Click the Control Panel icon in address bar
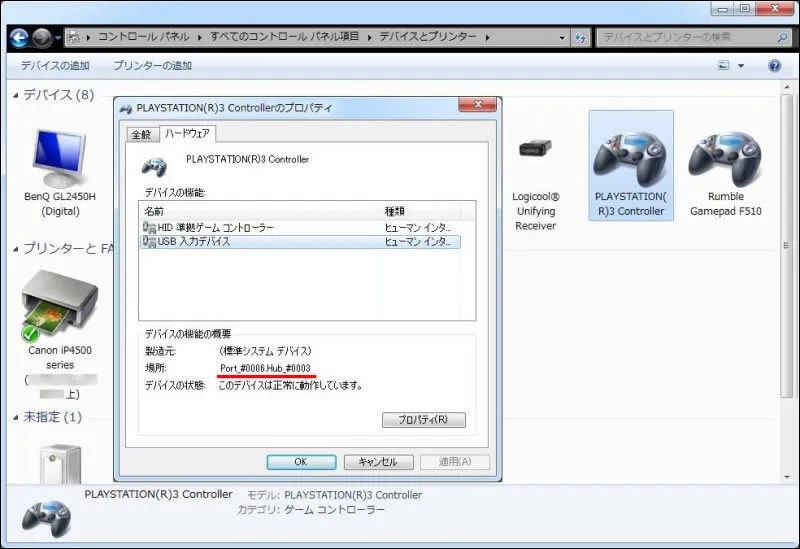Viewport: 800px width, 549px height. (74, 37)
